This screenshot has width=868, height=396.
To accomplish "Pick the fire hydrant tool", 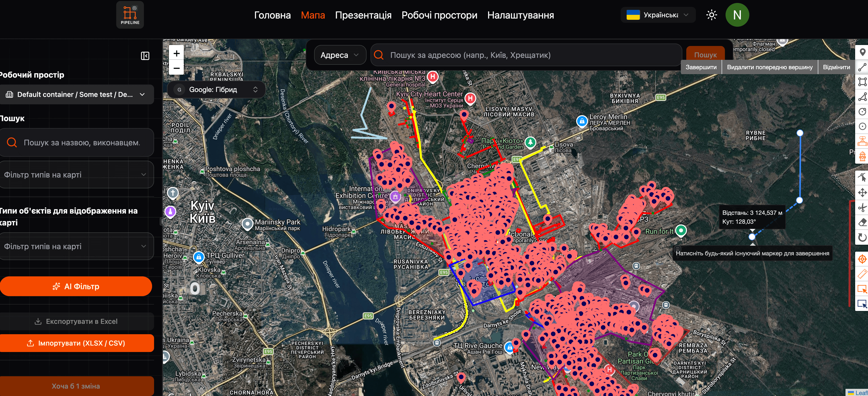I will [862, 156].
